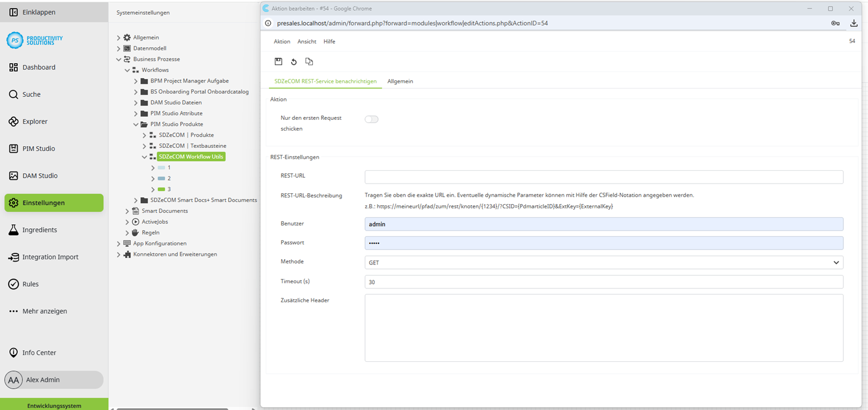This screenshot has width=868, height=410.
Task: Open the Methode dropdown showing GET
Action: (603, 262)
